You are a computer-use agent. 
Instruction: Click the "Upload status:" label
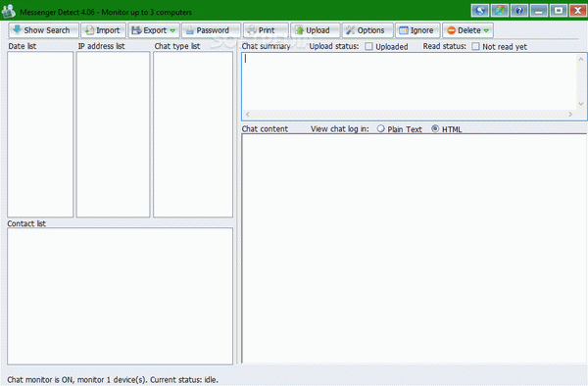334,46
